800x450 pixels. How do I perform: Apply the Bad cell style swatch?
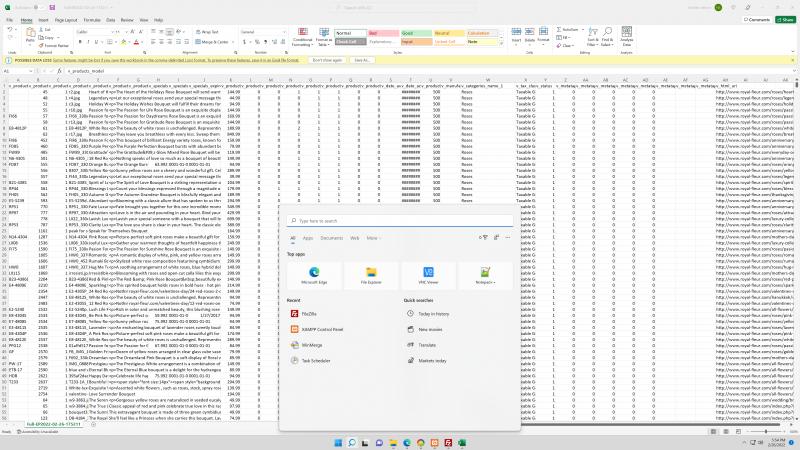click(384, 33)
